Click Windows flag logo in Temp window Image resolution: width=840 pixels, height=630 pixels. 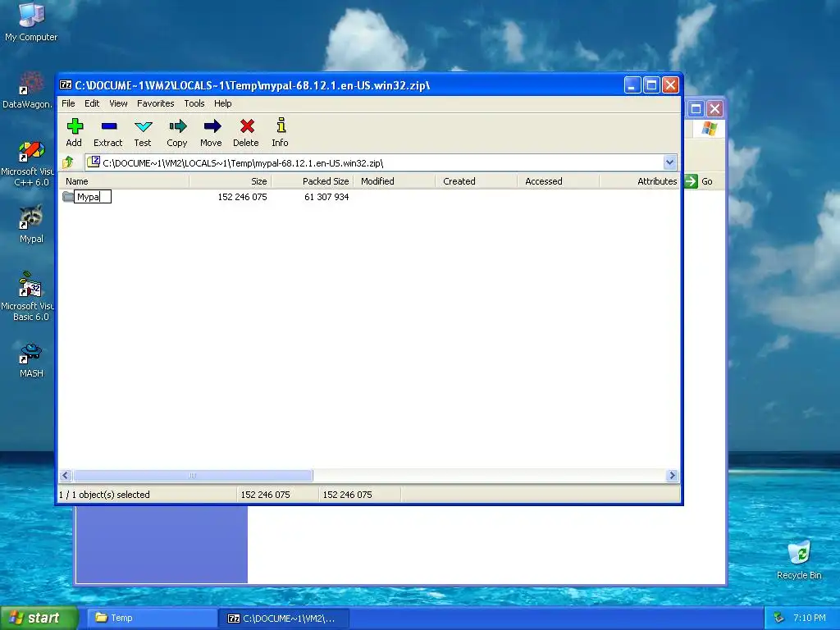pyautogui.click(x=710, y=129)
